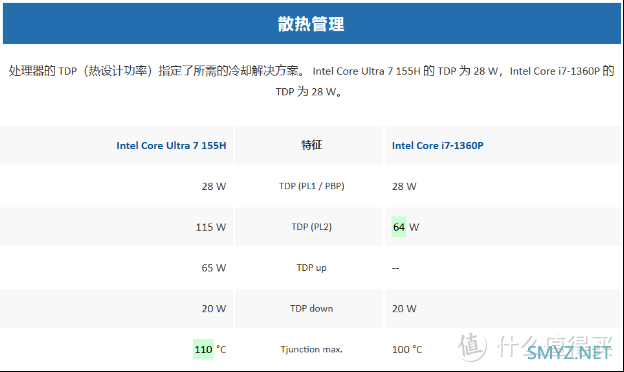This screenshot has width=624, height=372.
Task: Click the -- TDP up value for i7-1360P
Action: (x=396, y=268)
